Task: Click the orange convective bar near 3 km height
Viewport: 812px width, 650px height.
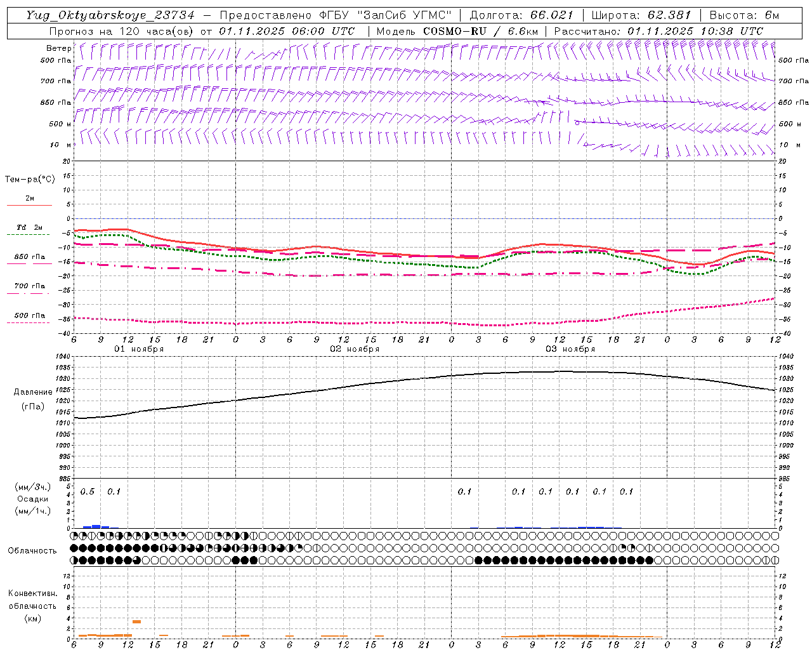Action: [x=136, y=621]
